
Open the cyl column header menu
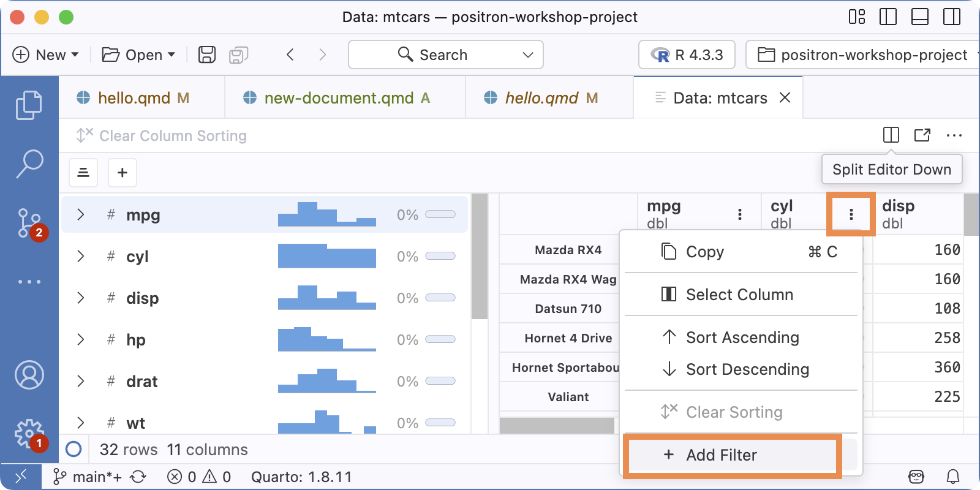[851, 214]
